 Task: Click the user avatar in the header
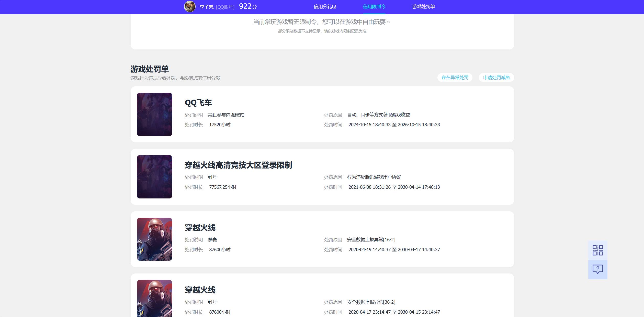click(x=190, y=7)
